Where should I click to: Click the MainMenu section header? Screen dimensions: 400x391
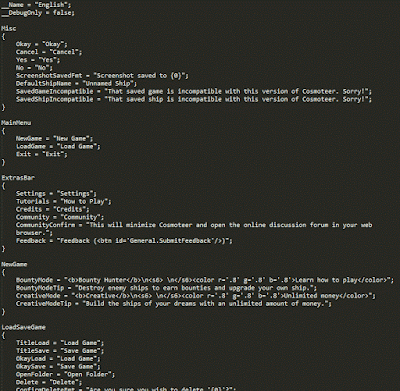point(16,123)
